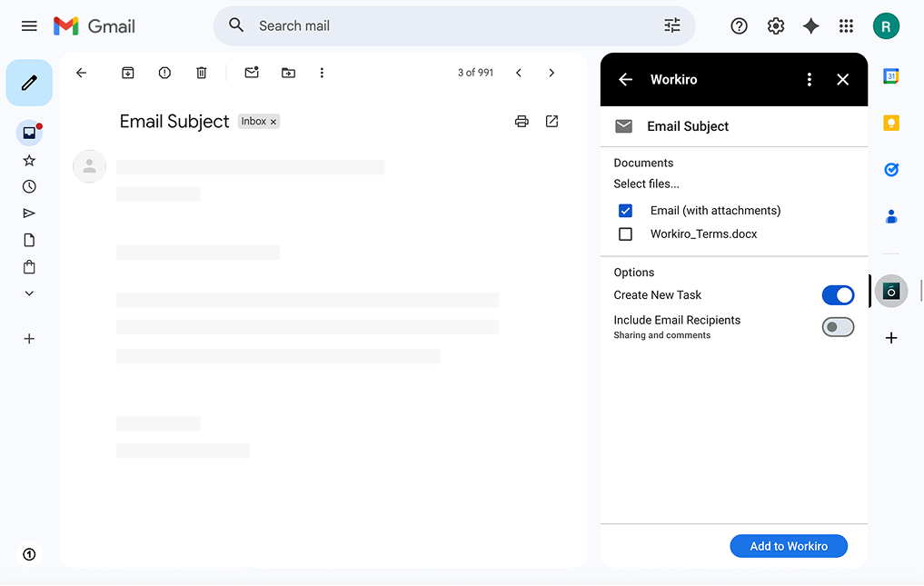Archive the current email

click(x=128, y=73)
